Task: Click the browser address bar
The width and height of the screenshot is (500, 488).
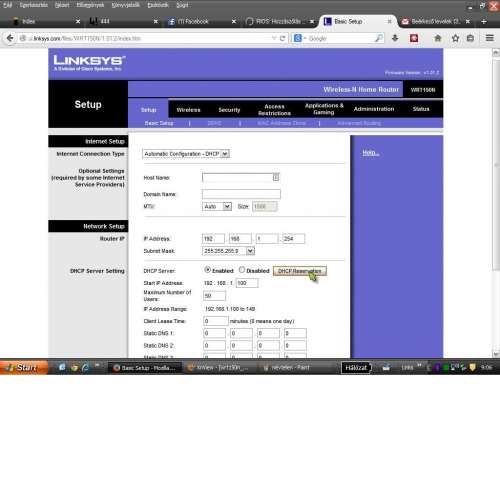Action: tap(148, 38)
